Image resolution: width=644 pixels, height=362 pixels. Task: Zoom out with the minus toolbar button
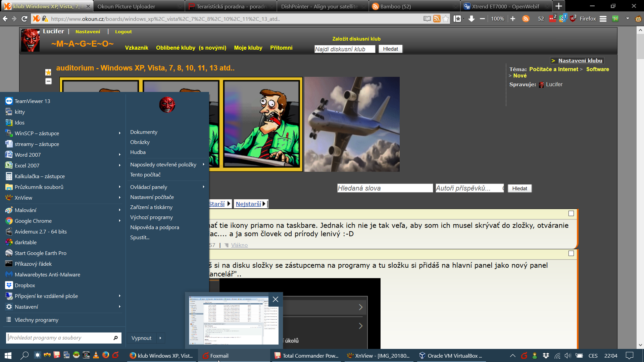pyautogui.click(x=482, y=19)
